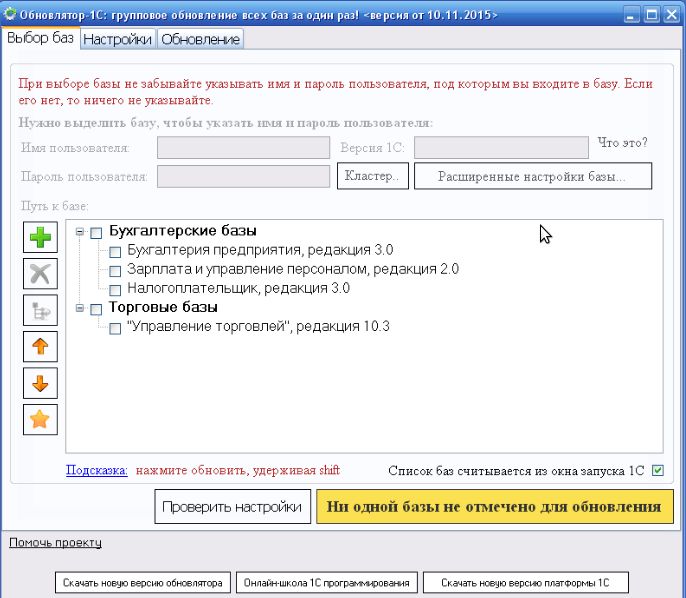The image size is (686, 598).
Task: Click the green plus add base icon
Action: pos(40,237)
